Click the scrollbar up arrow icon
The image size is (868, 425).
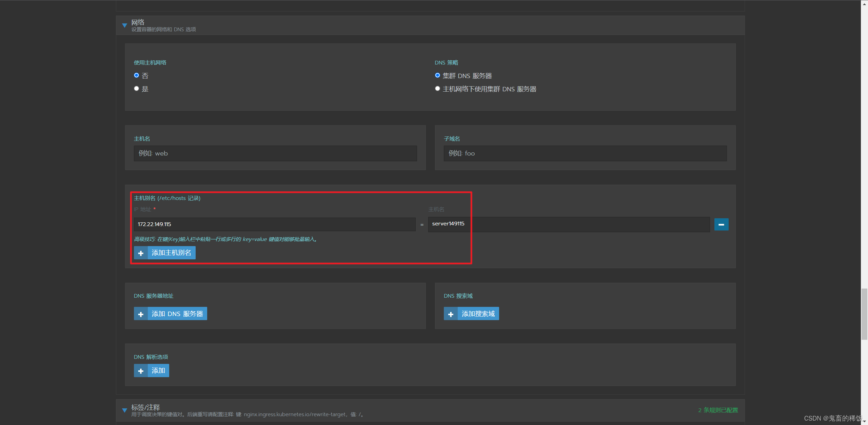point(864,4)
